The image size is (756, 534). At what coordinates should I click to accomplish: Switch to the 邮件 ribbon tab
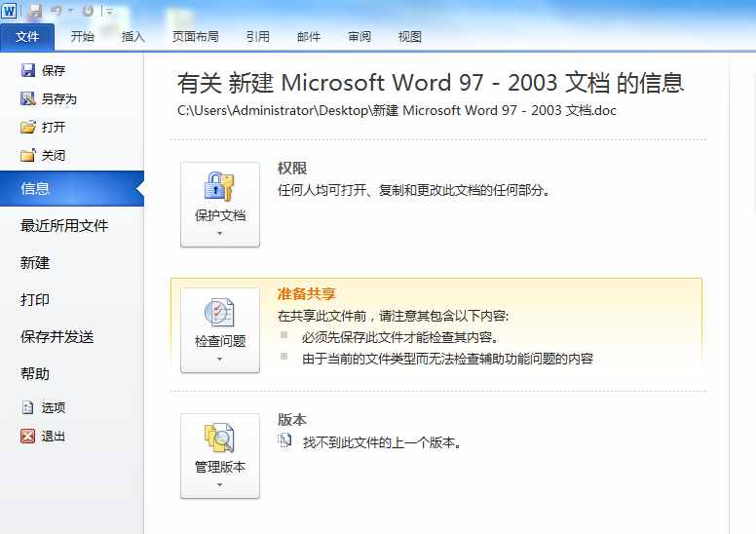309,37
